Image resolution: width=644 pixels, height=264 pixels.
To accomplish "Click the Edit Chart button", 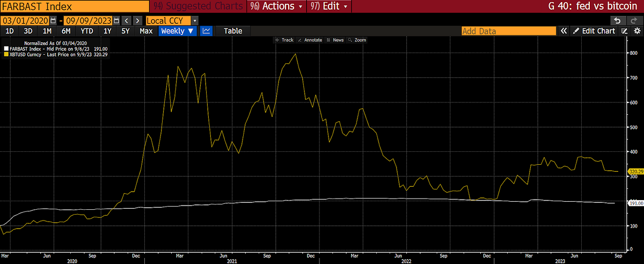I will [594, 31].
